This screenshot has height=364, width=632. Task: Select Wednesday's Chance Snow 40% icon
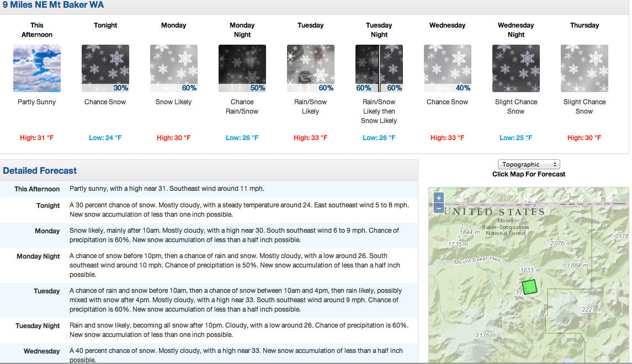[x=448, y=68]
